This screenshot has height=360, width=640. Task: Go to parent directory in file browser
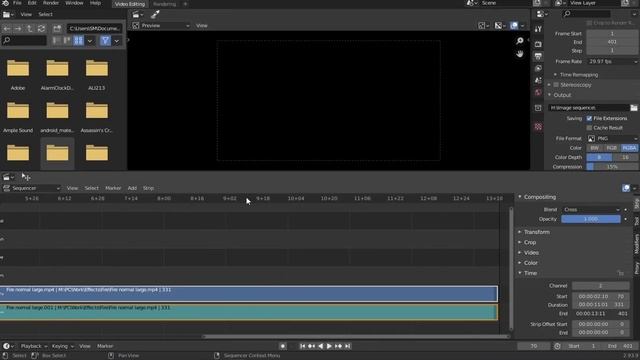(30, 29)
